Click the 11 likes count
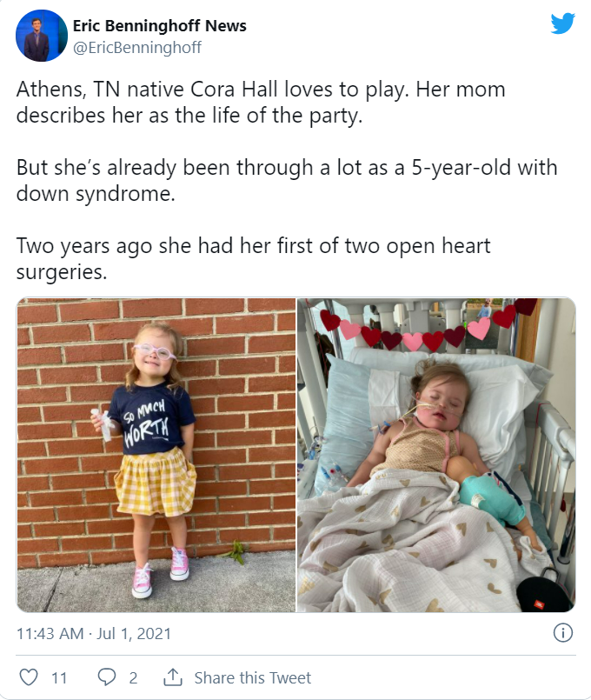Image resolution: width=591 pixels, height=700 pixels. click(59, 677)
